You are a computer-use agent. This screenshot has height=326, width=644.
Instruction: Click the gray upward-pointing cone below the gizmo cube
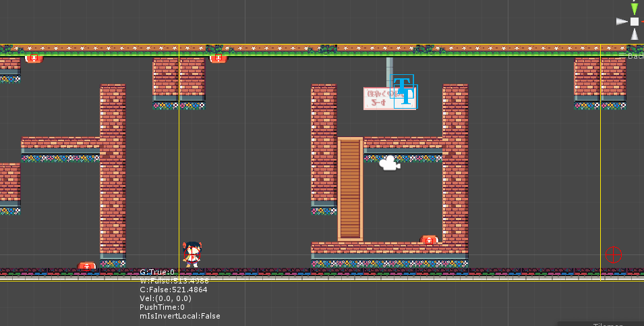pos(635,35)
